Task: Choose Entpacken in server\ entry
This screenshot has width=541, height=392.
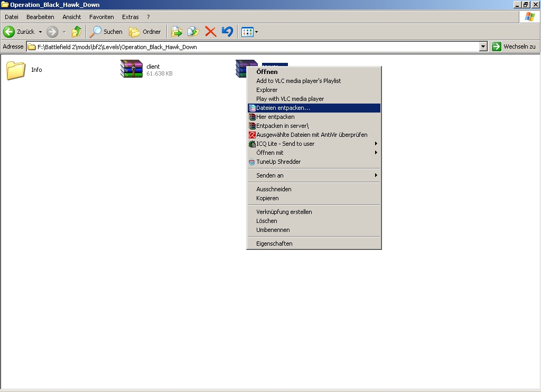Action: click(x=314, y=126)
